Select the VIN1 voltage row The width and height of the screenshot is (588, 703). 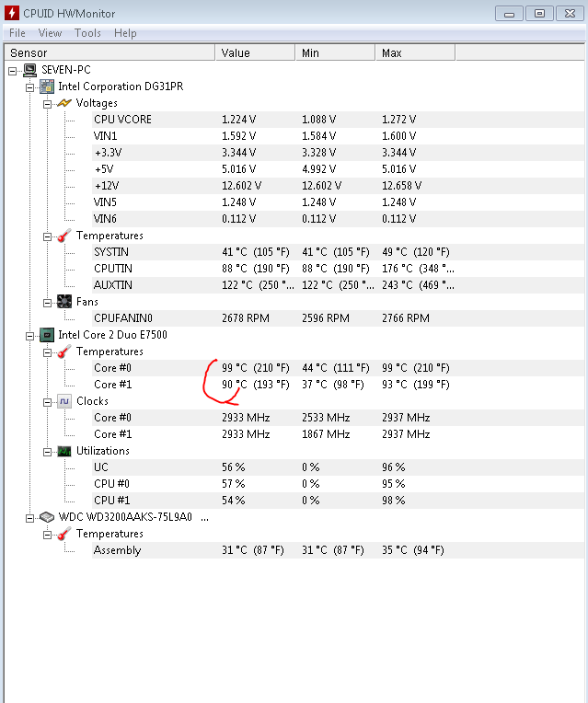(339, 136)
